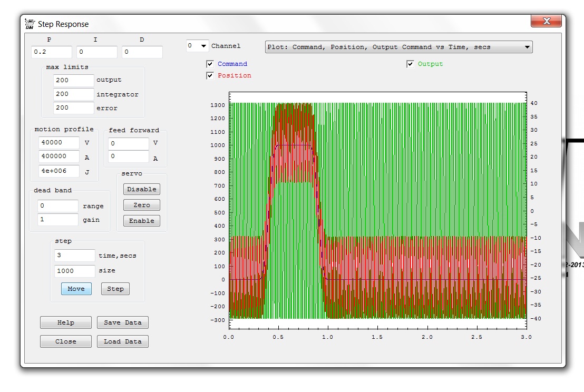Click the Close button at bottom left
584x392 pixels.
[65, 341]
